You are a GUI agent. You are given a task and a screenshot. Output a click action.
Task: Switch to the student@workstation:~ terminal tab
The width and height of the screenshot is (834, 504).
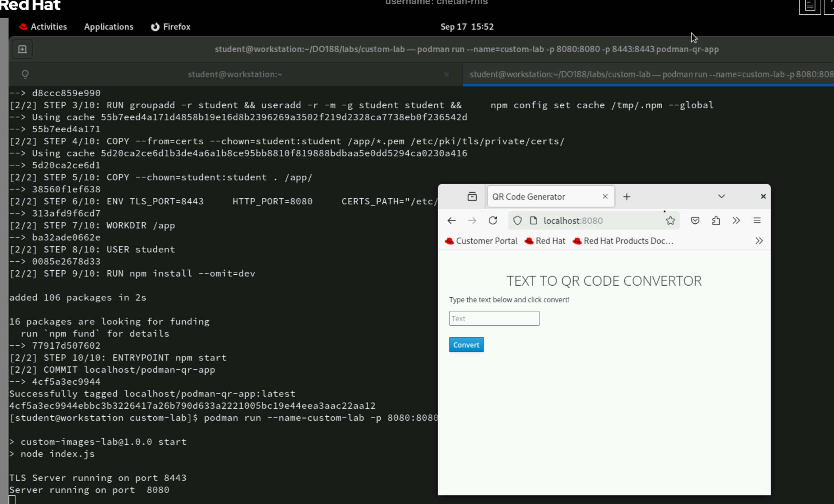(235, 74)
